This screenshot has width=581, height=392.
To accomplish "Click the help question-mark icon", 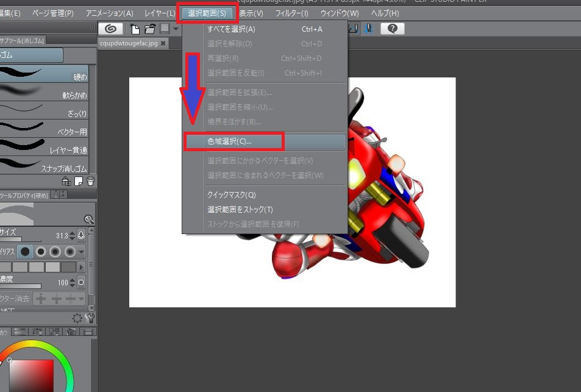I will [x=393, y=29].
